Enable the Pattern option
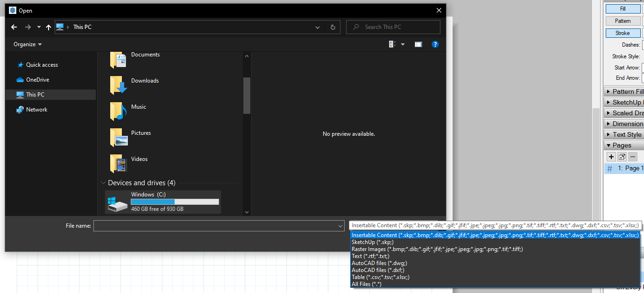644x293 pixels. pyautogui.click(x=623, y=21)
